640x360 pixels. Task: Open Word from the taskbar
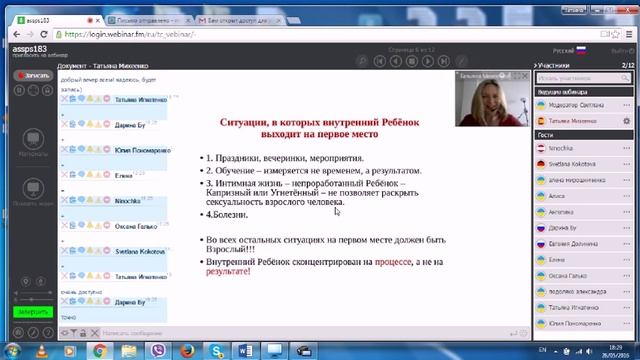point(246,351)
